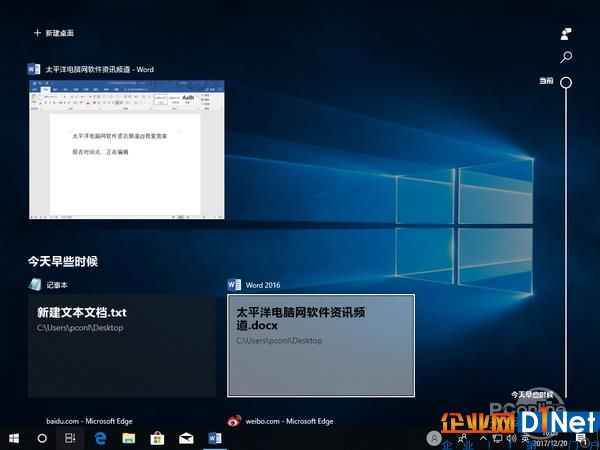Open the timeline search magnifier icon

[566, 57]
